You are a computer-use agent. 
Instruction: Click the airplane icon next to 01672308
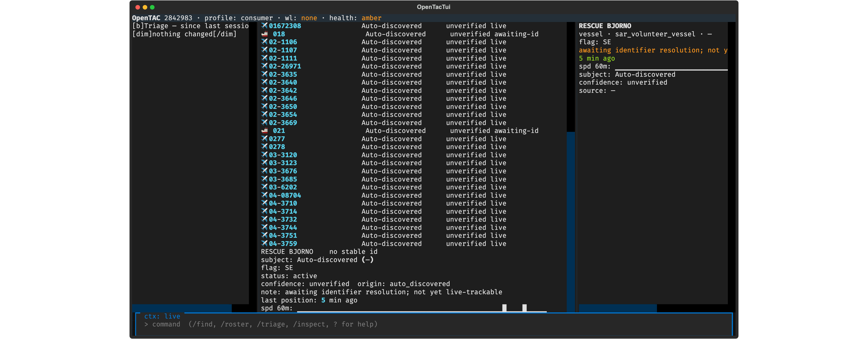264,26
